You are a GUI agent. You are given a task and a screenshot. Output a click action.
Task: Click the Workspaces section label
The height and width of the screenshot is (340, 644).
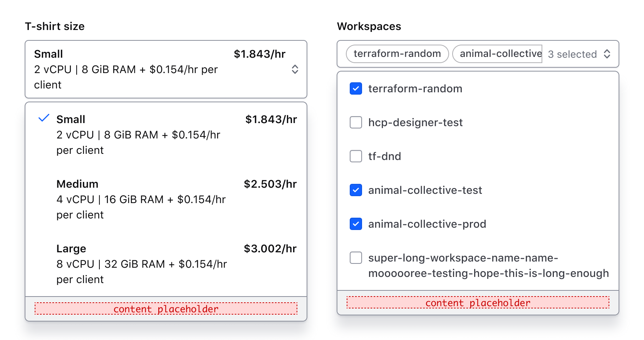pos(369,26)
